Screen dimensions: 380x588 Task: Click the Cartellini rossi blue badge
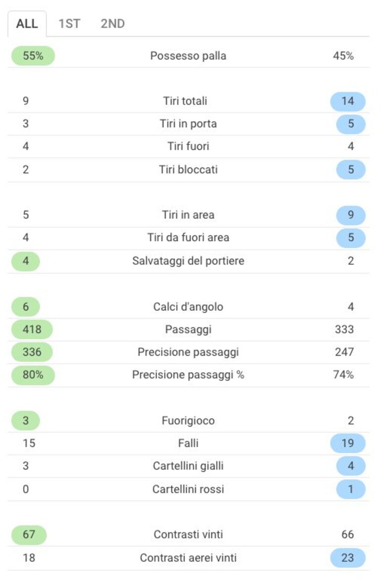[x=351, y=489]
